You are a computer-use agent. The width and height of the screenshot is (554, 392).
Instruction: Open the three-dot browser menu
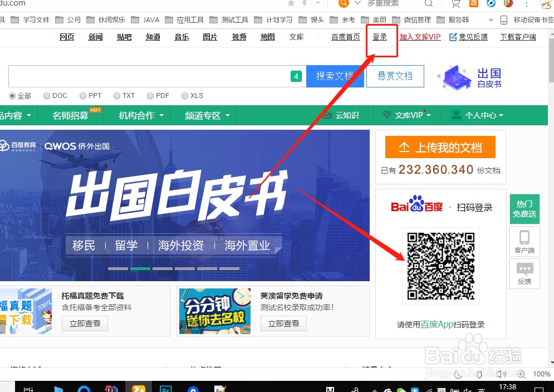tap(527, 4)
